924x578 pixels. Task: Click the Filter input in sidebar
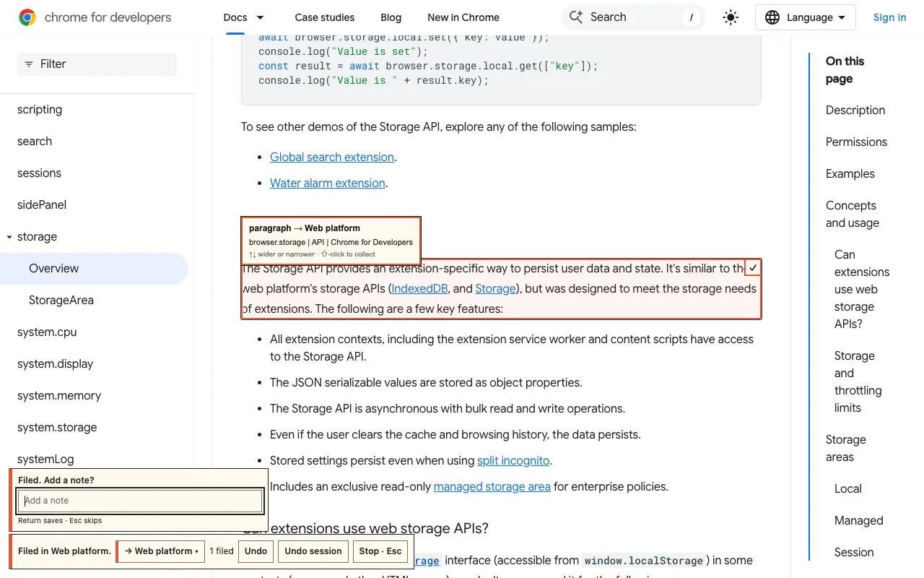click(x=97, y=64)
